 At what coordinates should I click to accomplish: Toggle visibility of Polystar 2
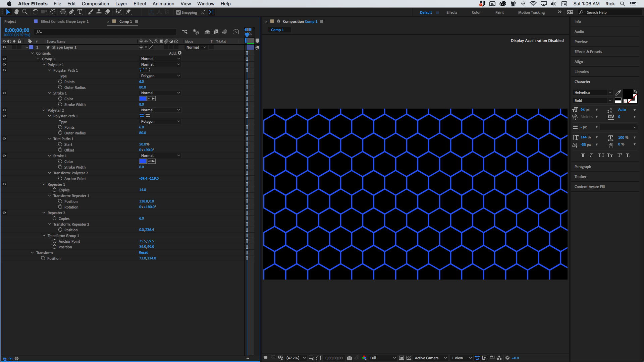[x=4, y=110]
